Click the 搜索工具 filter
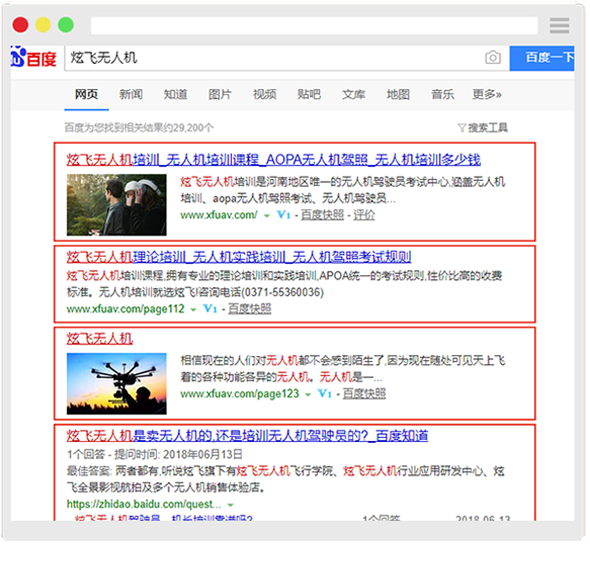590x570 pixels. coord(483,128)
